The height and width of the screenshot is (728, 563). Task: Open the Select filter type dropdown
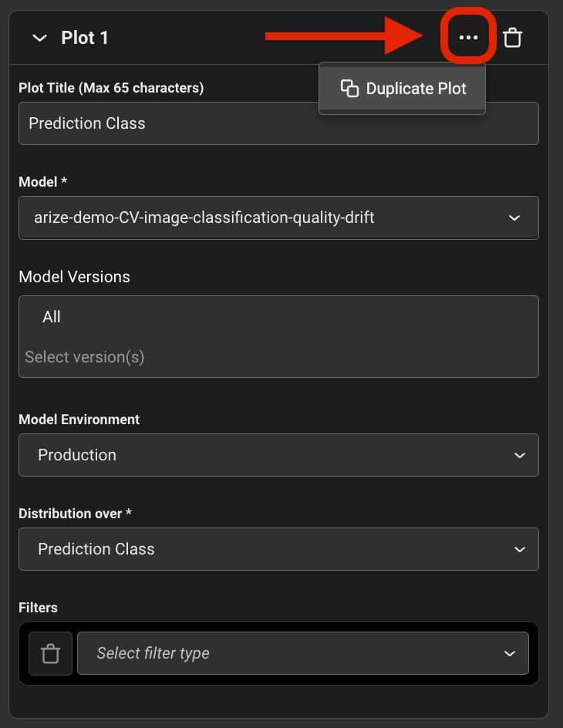(x=302, y=653)
